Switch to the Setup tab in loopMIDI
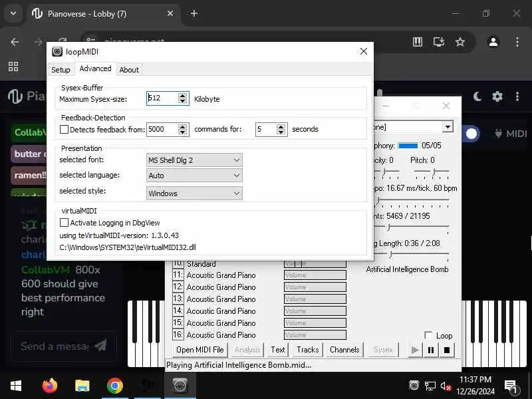532x399 pixels. tap(61, 70)
